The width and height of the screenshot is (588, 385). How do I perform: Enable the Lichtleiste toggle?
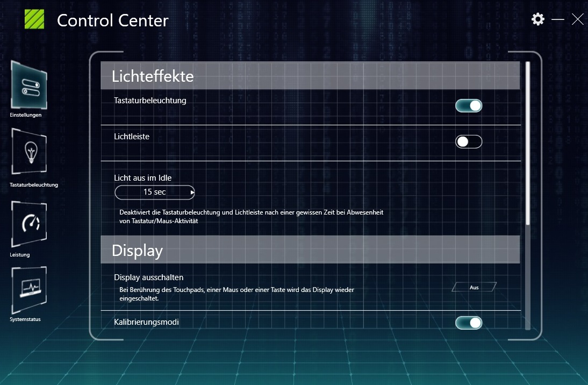tap(469, 142)
